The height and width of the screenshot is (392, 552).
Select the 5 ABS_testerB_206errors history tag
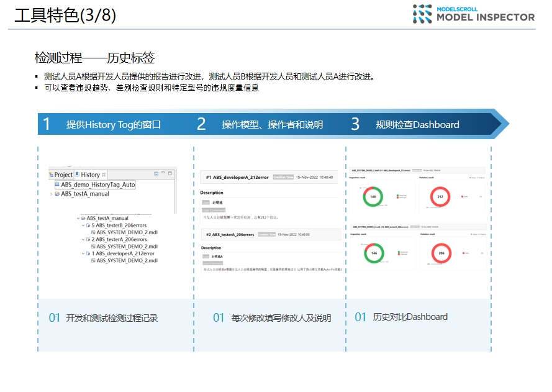(x=119, y=226)
